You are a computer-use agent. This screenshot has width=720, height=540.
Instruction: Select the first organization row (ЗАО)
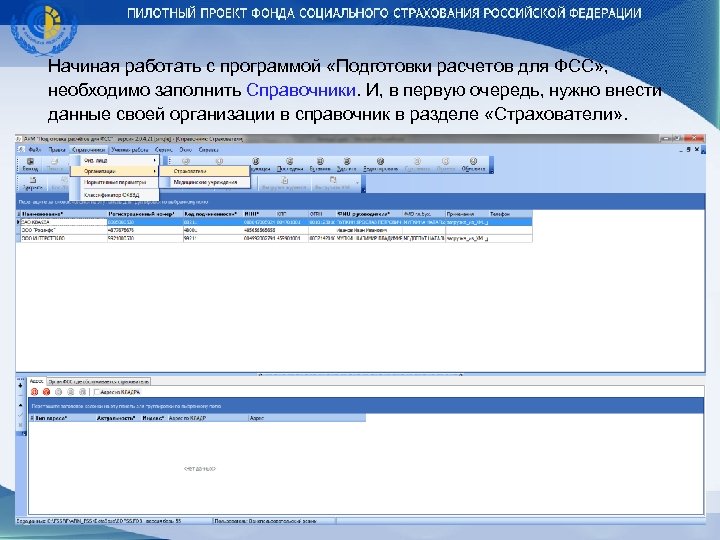(274, 222)
